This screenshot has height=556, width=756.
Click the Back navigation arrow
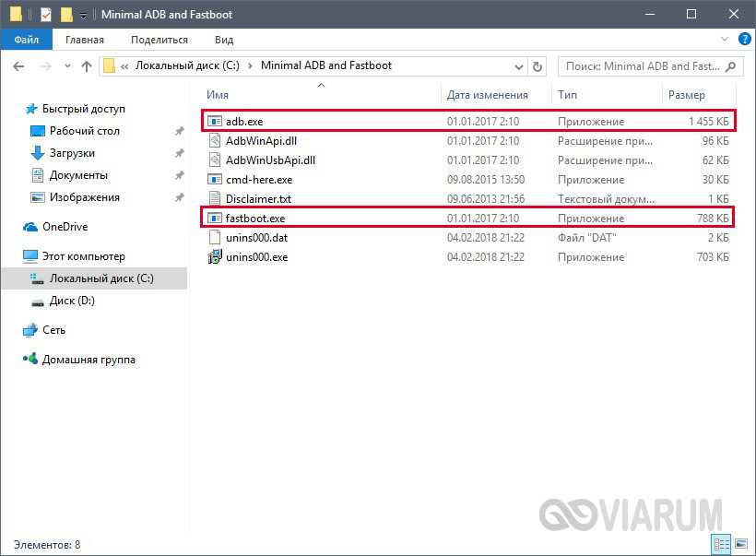point(19,66)
